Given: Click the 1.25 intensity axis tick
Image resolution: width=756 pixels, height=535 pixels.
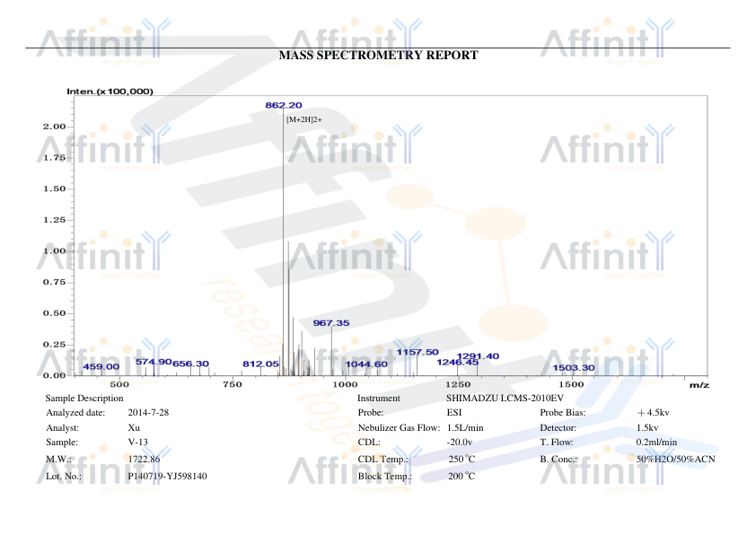Looking at the screenshot, I should [x=54, y=220].
